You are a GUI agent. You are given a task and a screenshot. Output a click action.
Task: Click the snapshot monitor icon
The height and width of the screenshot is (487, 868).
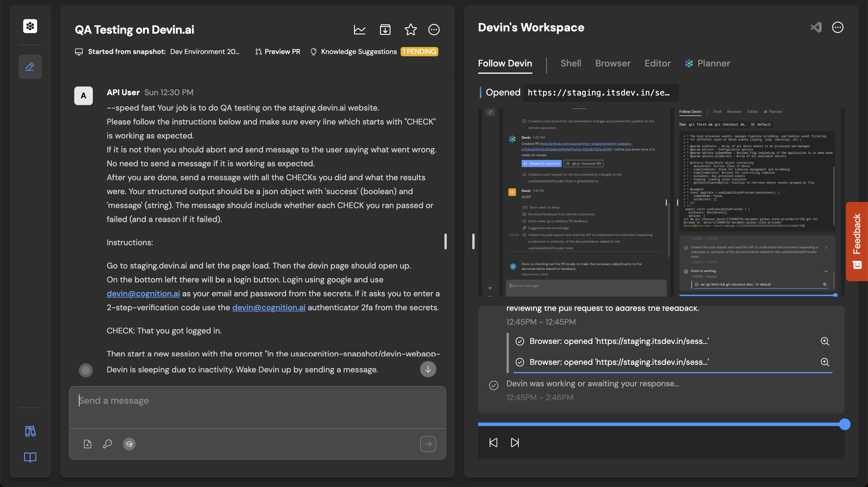click(x=79, y=52)
